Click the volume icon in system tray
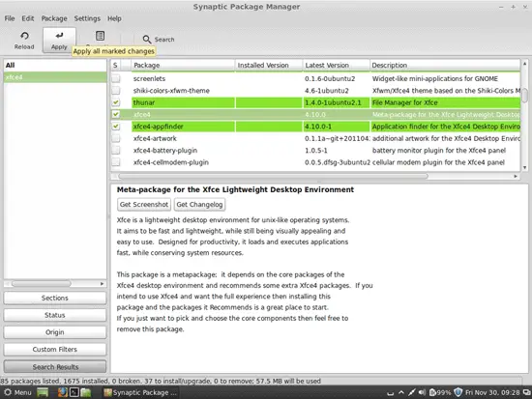 pyautogui.click(x=422, y=392)
